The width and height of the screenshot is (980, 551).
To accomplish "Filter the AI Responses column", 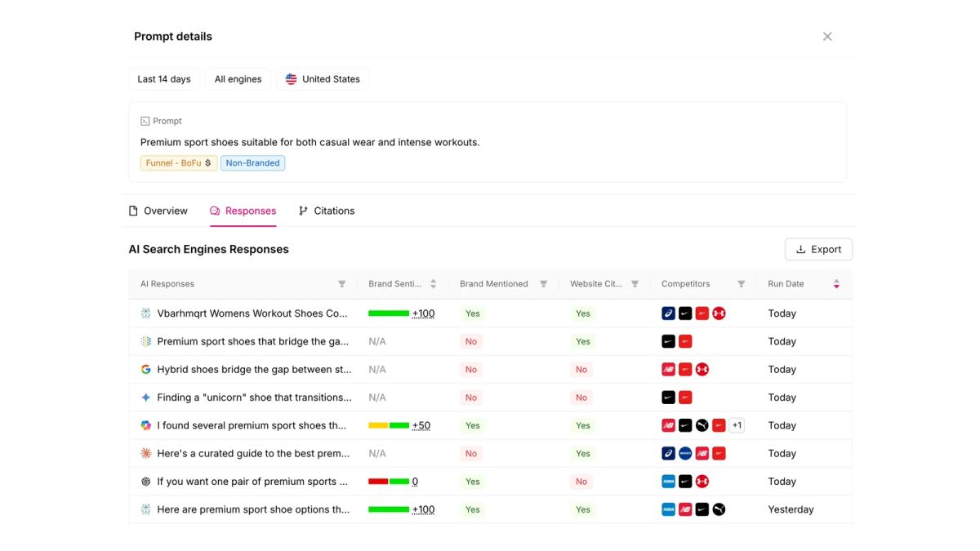I will [342, 284].
